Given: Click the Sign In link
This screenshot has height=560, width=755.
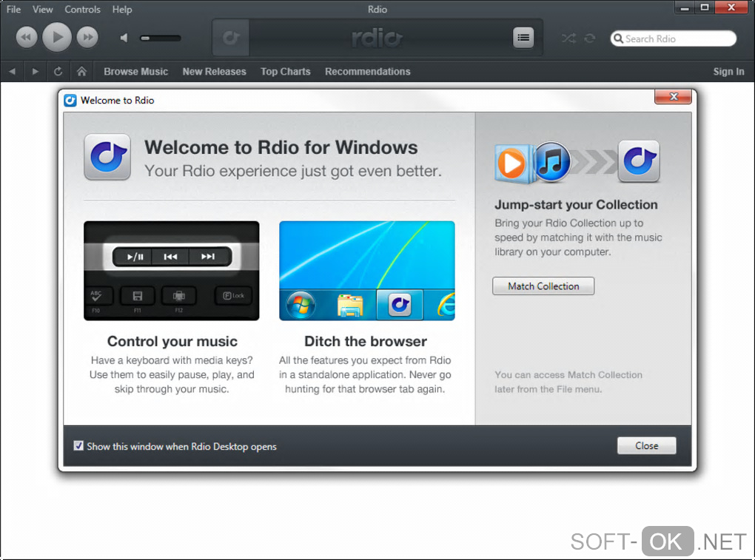Looking at the screenshot, I should (x=728, y=72).
